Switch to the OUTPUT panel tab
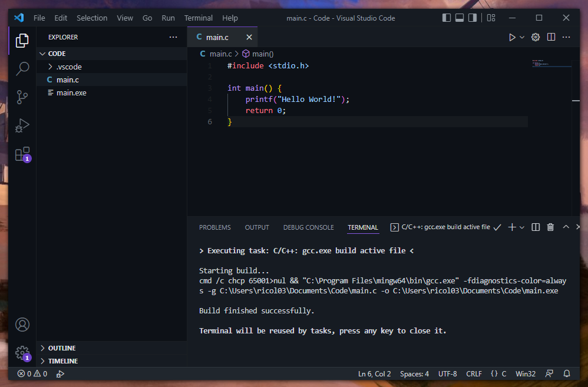Image resolution: width=588 pixels, height=387 pixels. click(257, 227)
